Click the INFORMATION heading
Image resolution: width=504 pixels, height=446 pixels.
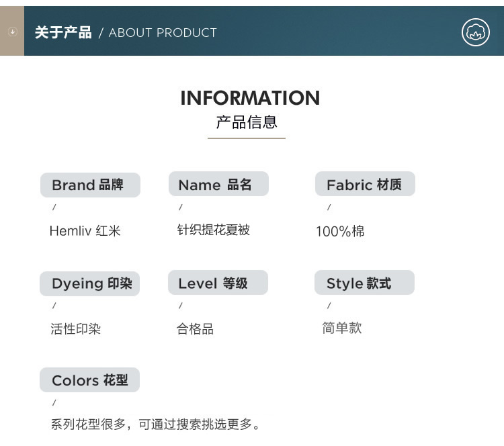(x=250, y=97)
